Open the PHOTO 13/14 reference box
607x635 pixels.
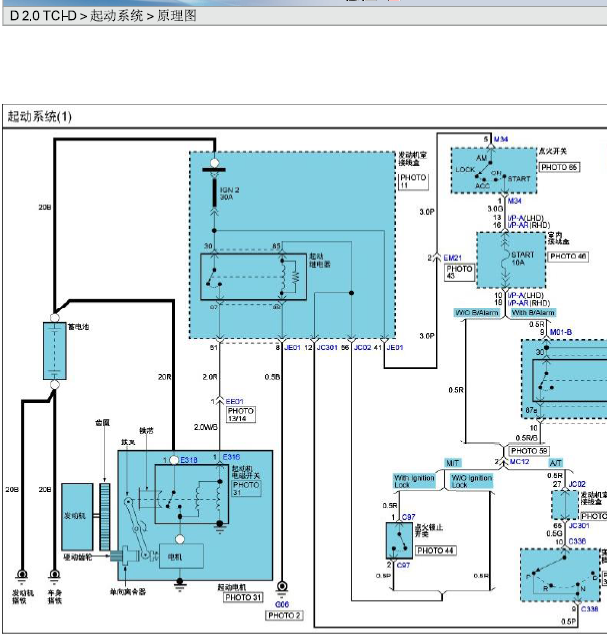coord(241,414)
